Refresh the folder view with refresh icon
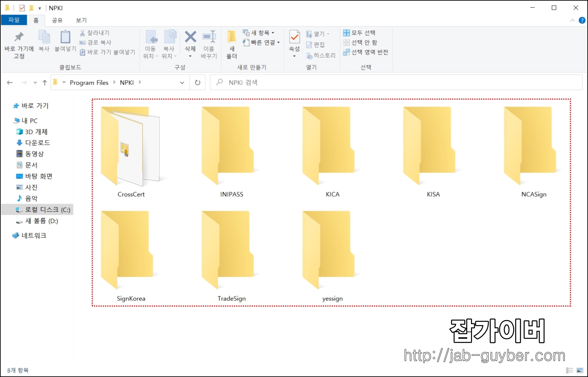Screen dimensions: 588x377 click(x=197, y=82)
